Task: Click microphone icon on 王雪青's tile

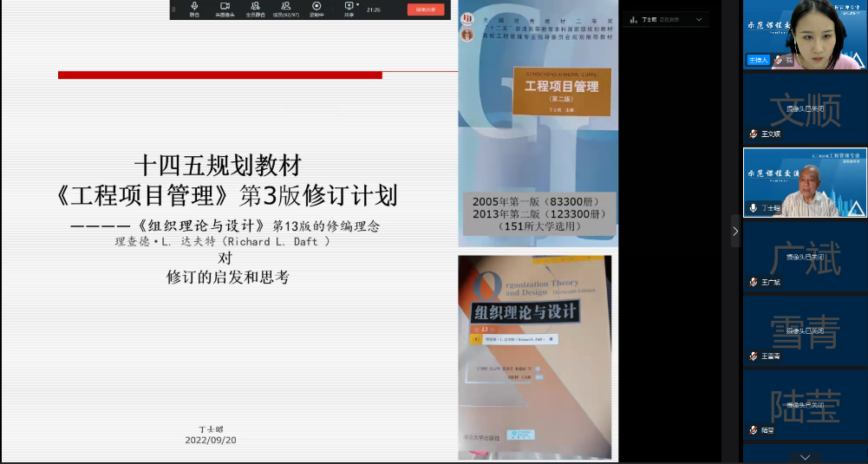Action: tap(753, 356)
